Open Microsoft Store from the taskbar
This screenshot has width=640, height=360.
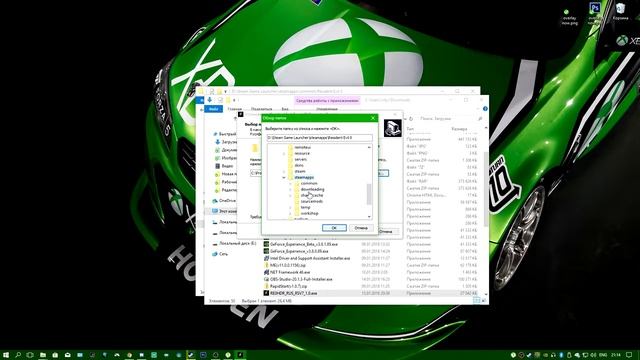tap(55, 355)
